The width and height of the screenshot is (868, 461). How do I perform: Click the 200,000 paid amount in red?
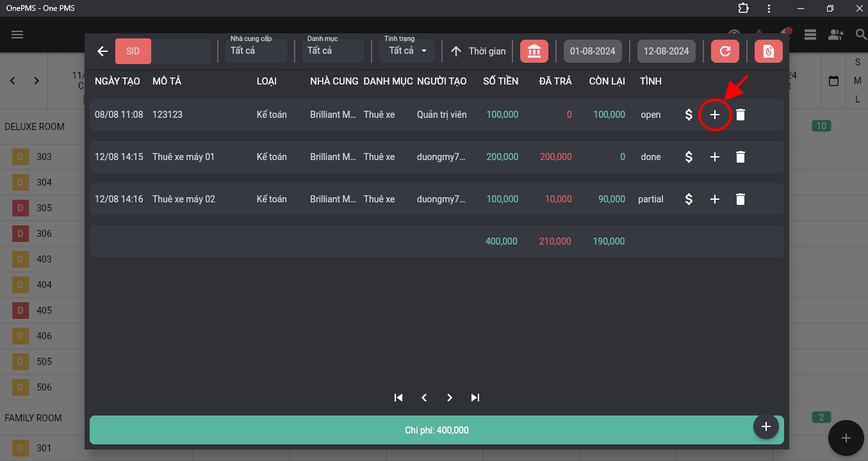click(x=556, y=157)
